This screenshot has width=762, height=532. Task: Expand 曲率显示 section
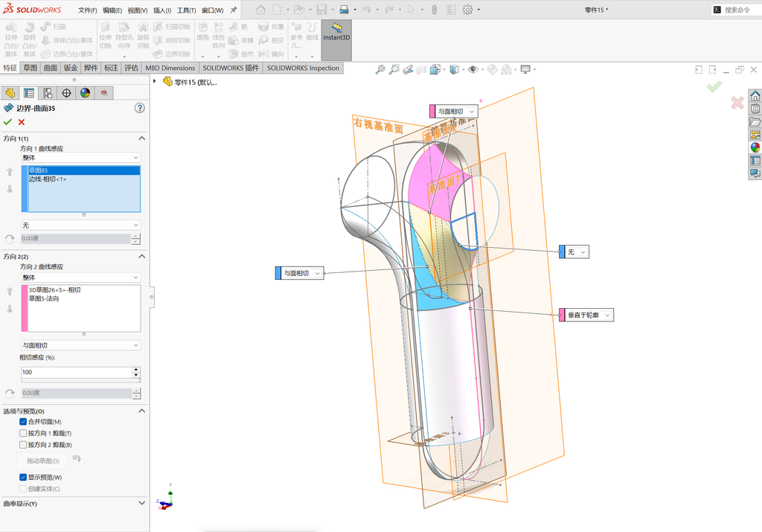pos(142,503)
